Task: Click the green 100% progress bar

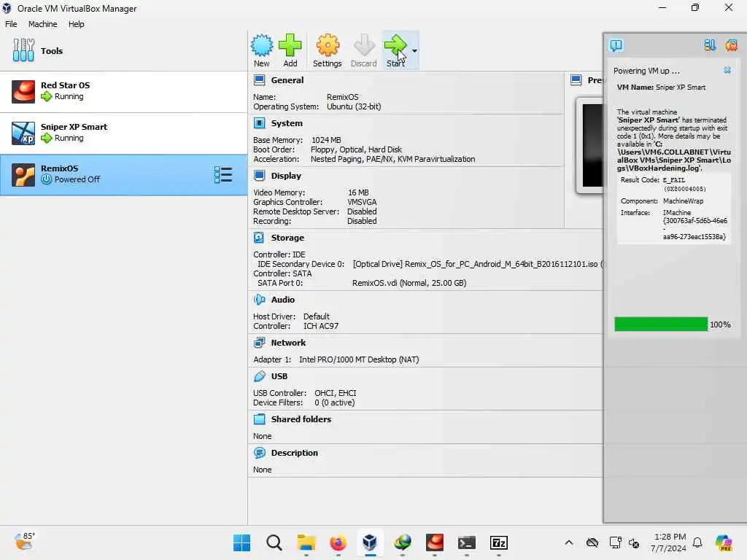Action: (661, 324)
